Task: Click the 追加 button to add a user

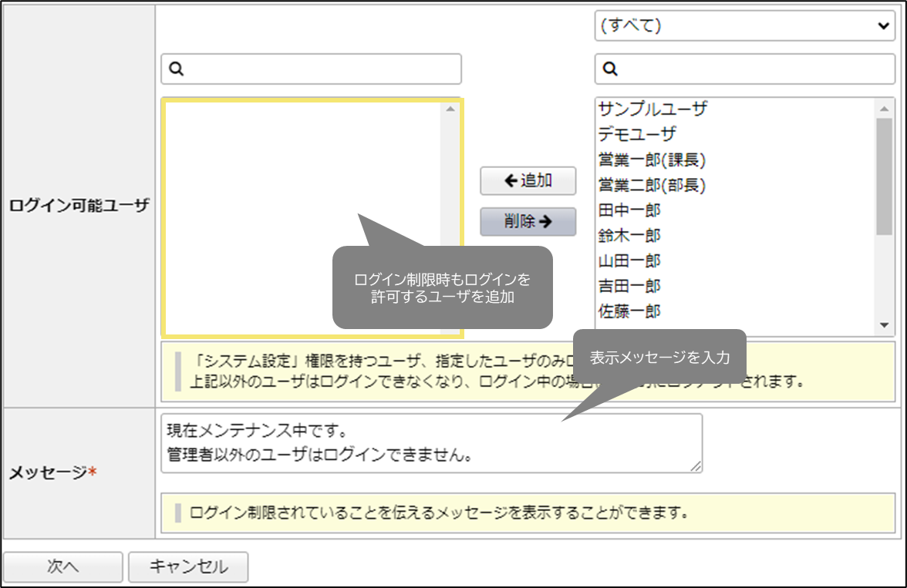Action: pyautogui.click(x=527, y=181)
